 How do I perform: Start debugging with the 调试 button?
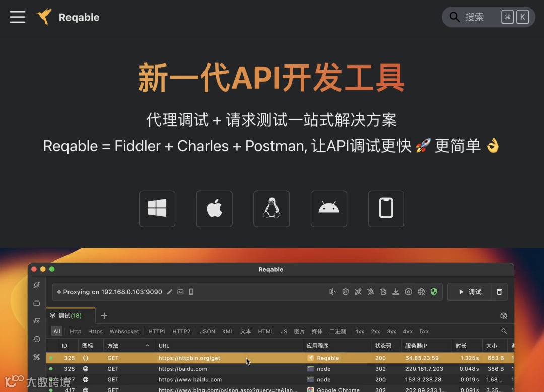469,292
